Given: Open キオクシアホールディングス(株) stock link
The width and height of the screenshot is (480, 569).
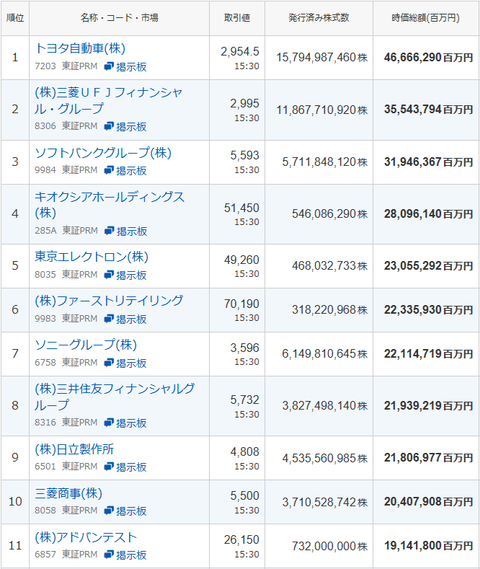Looking at the screenshot, I should [x=110, y=205].
